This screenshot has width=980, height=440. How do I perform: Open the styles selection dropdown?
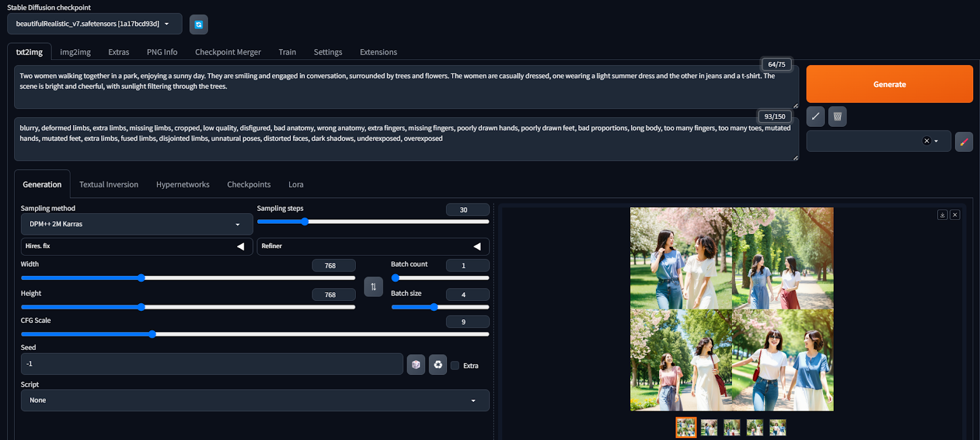878,141
